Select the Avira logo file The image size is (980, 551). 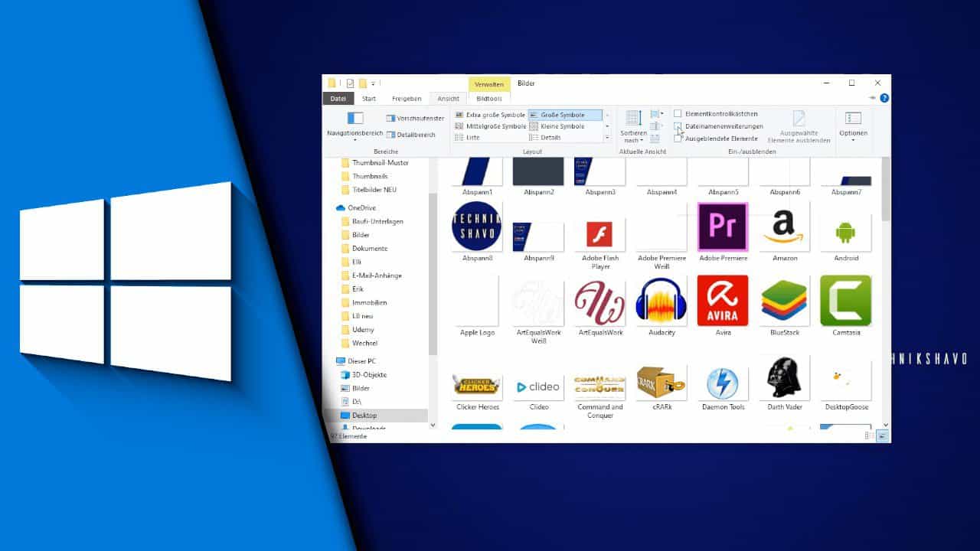723,300
